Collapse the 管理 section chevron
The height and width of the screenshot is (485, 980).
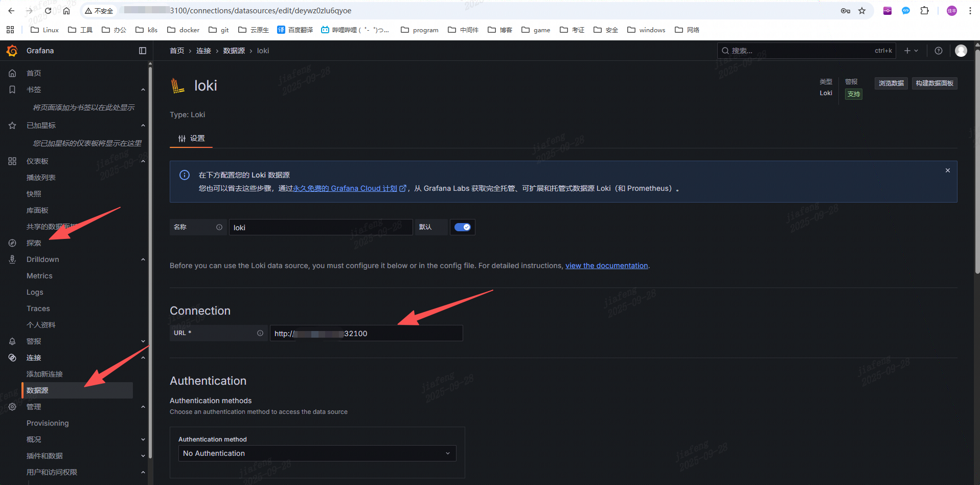[x=143, y=407]
